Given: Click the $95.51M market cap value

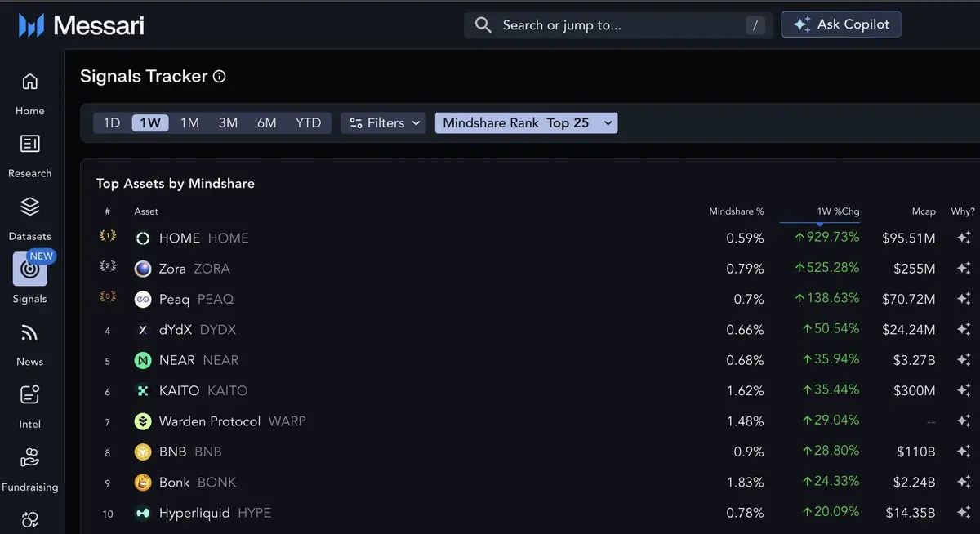Looking at the screenshot, I should (x=909, y=238).
